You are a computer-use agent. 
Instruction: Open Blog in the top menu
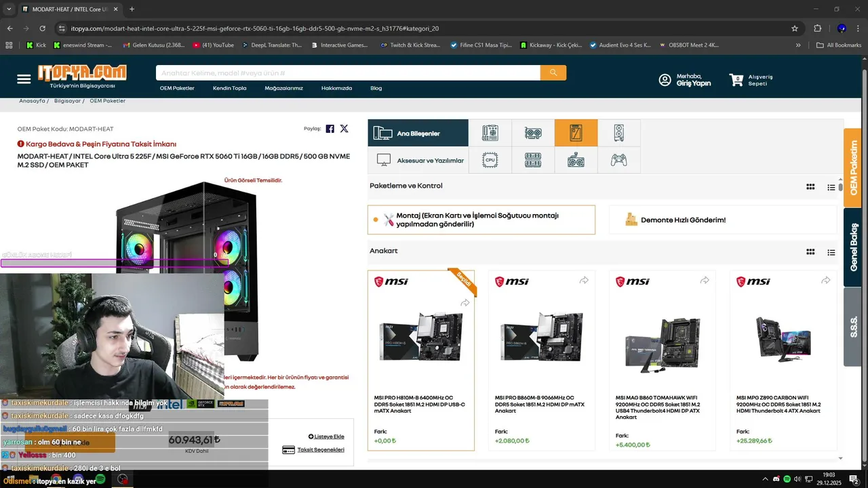376,88
